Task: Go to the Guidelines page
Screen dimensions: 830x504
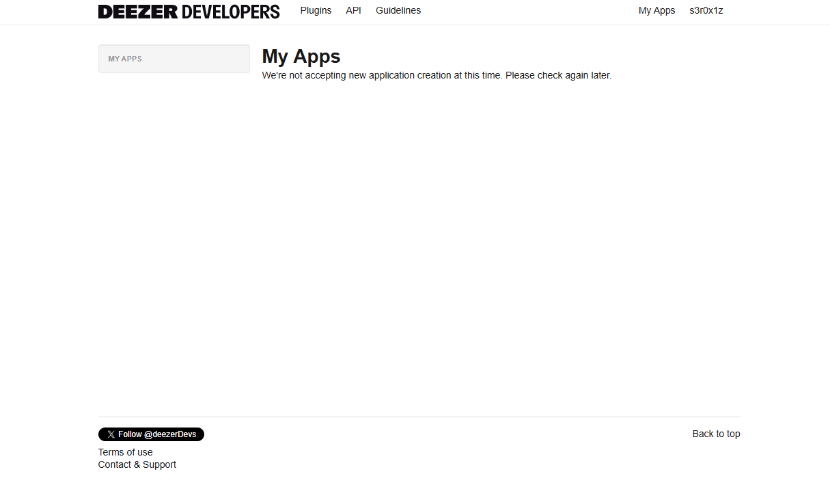Action: click(x=398, y=10)
